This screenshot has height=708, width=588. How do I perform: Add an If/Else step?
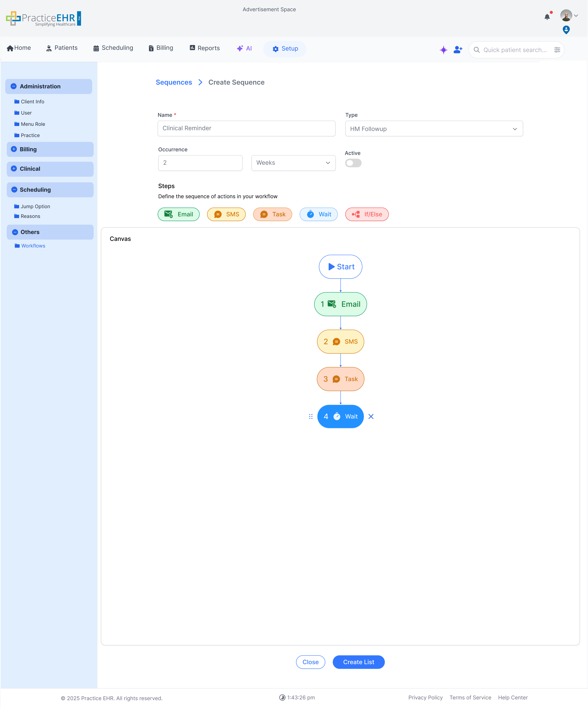367,214
